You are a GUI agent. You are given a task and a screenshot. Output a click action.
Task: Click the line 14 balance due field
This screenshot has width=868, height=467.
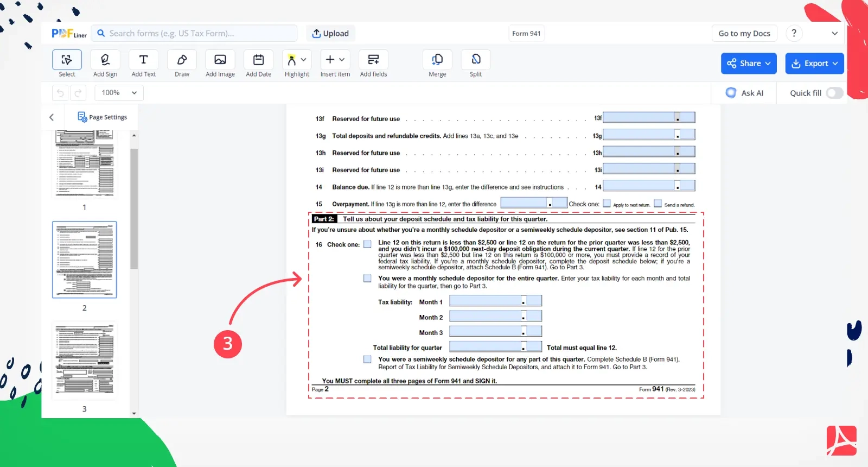coord(639,186)
